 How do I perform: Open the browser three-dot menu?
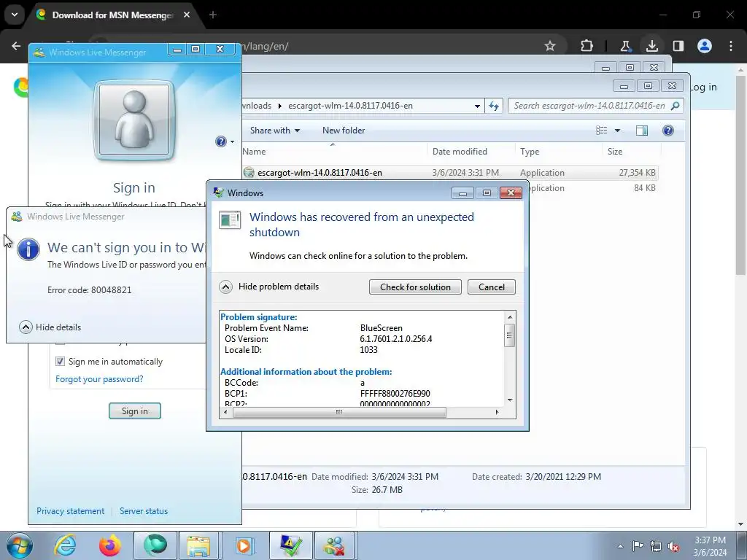pos(731,46)
